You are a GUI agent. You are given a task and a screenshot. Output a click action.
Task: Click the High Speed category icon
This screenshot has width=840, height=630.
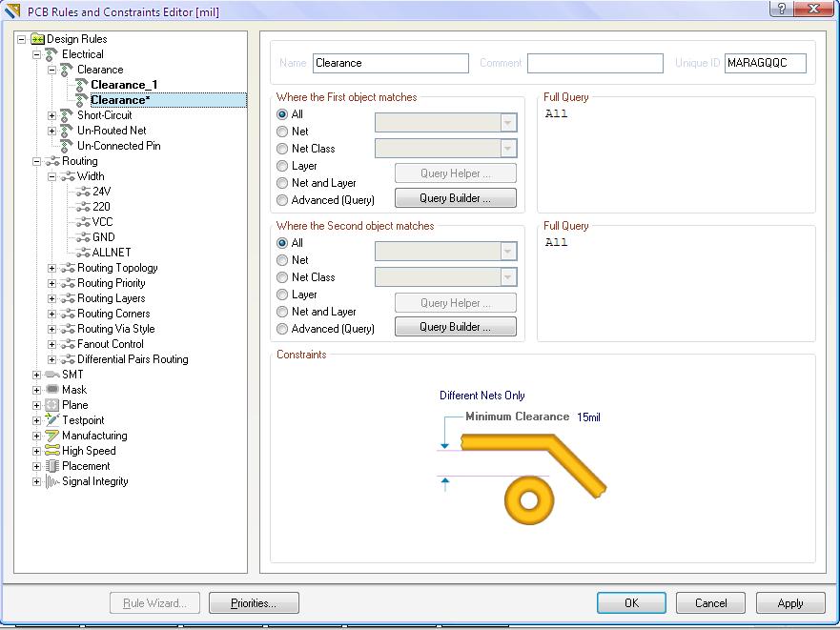tap(52, 451)
